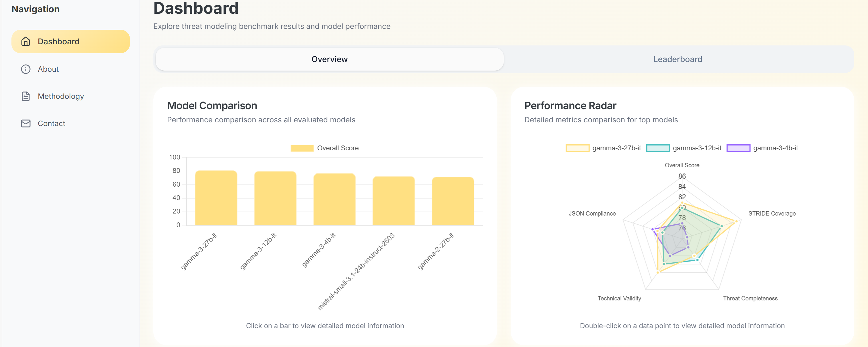Click the gamma-3-12b-it bar

click(275, 198)
